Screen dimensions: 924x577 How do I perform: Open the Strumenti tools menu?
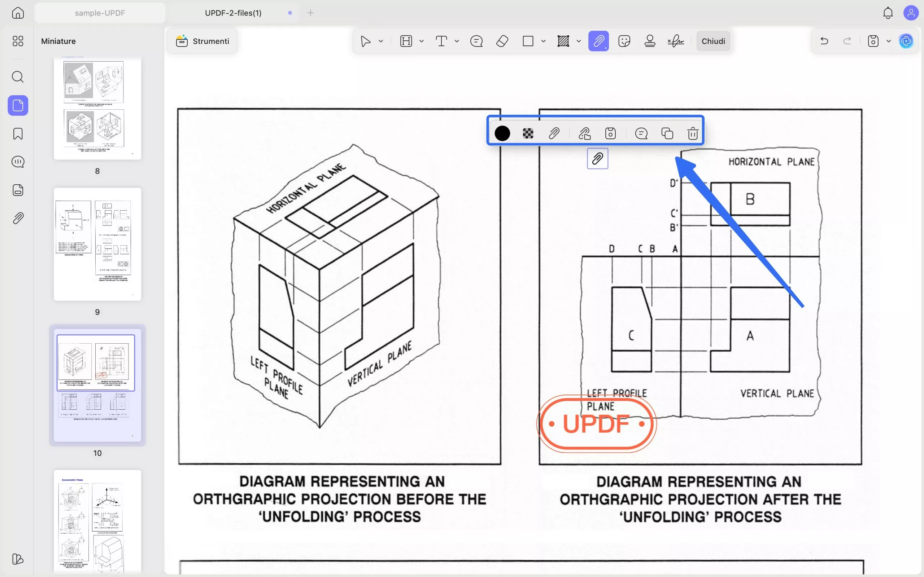tap(202, 41)
